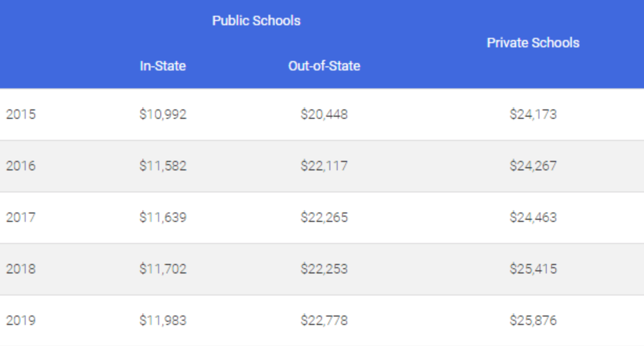Click the $10,992 in-state value

point(163,114)
